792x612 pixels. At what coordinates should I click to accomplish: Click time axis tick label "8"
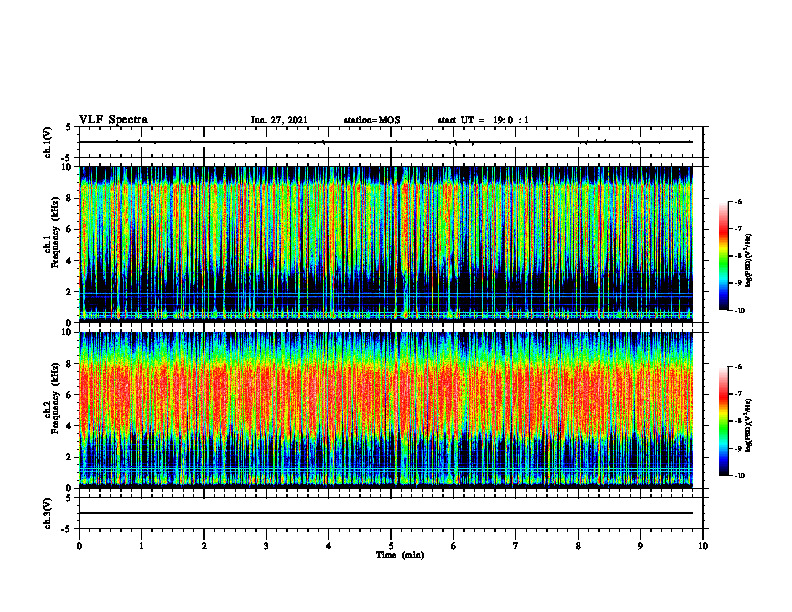point(578,546)
